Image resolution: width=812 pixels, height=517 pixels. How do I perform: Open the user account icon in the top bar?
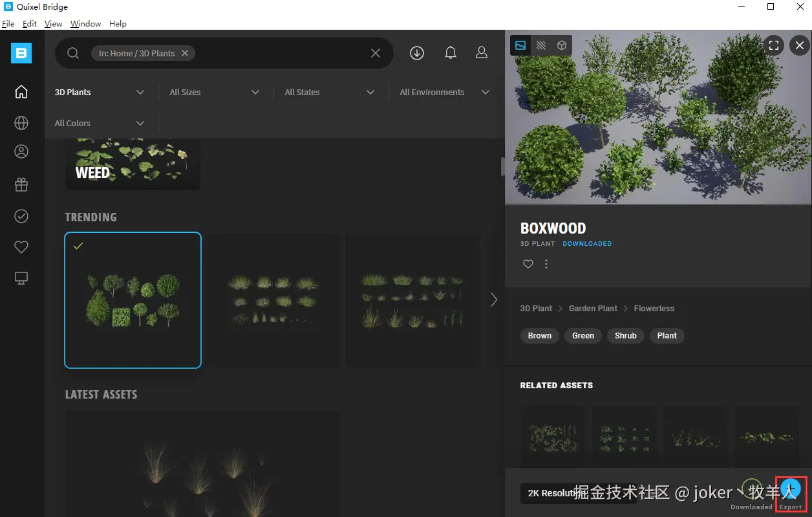click(482, 53)
